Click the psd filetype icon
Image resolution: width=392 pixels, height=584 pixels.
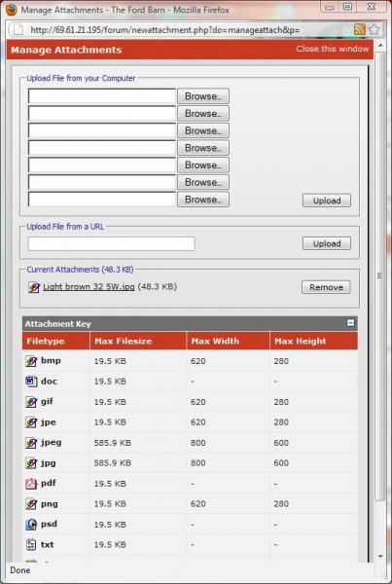(31, 525)
